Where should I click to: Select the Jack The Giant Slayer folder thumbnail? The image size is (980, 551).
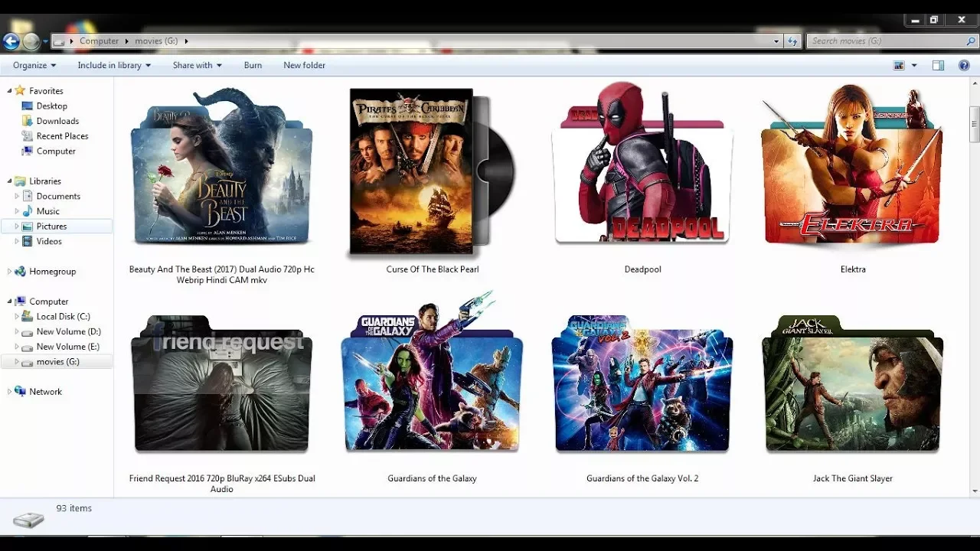[852, 384]
